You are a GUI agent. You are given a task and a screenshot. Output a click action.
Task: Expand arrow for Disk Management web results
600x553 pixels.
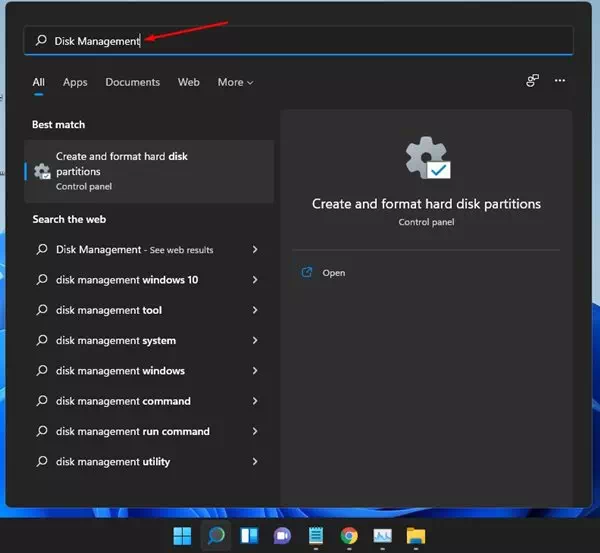tap(255, 250)
